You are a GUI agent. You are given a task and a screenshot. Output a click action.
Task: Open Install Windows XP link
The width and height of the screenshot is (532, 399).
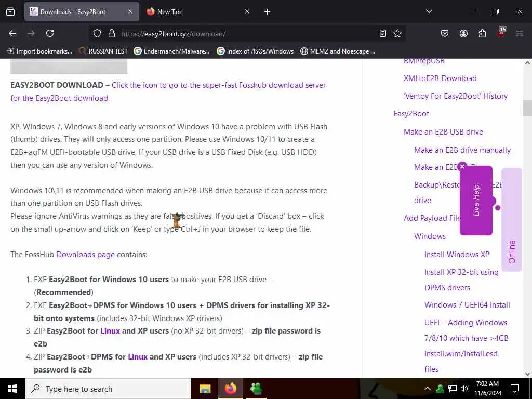(457, 255)
